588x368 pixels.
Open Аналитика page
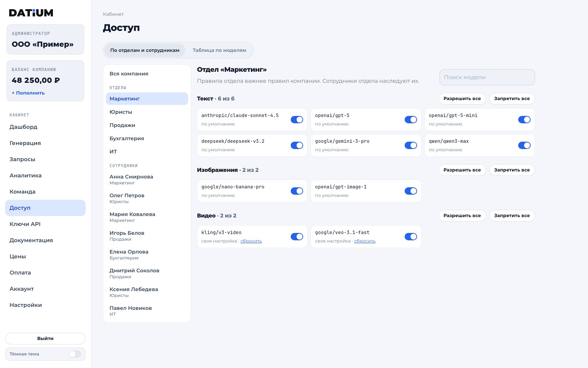(45, 176)
